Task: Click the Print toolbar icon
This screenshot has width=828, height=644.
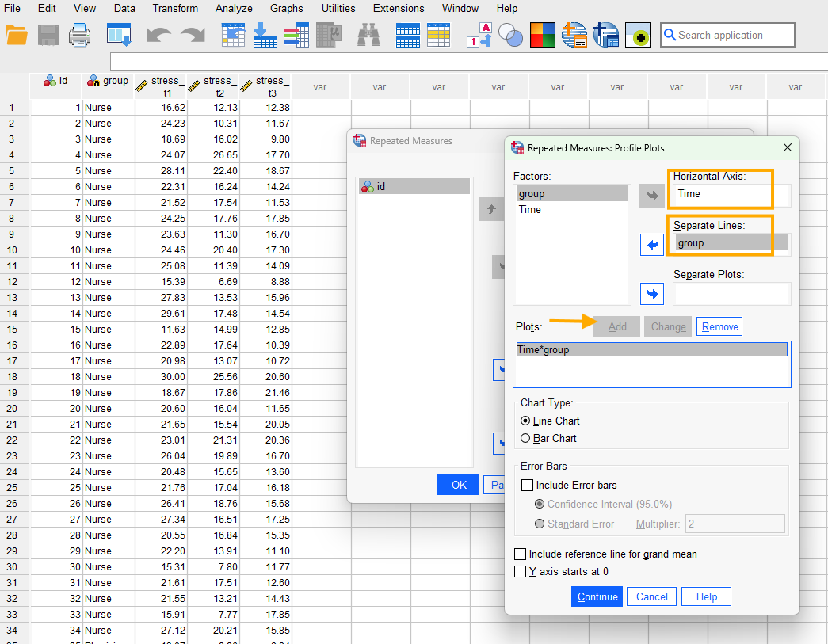Action: coord(80,36)
